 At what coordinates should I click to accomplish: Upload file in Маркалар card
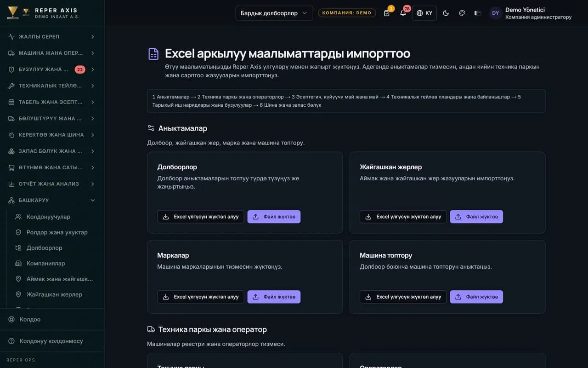(274, 297)
